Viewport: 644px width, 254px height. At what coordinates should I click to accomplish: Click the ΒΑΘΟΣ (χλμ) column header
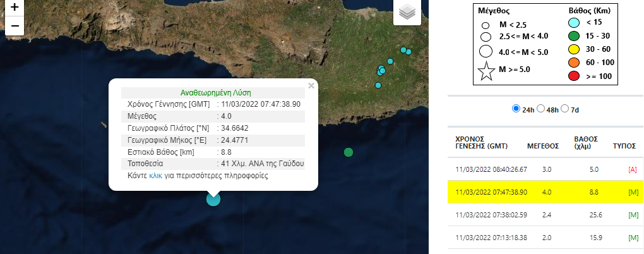coord(586,142)
